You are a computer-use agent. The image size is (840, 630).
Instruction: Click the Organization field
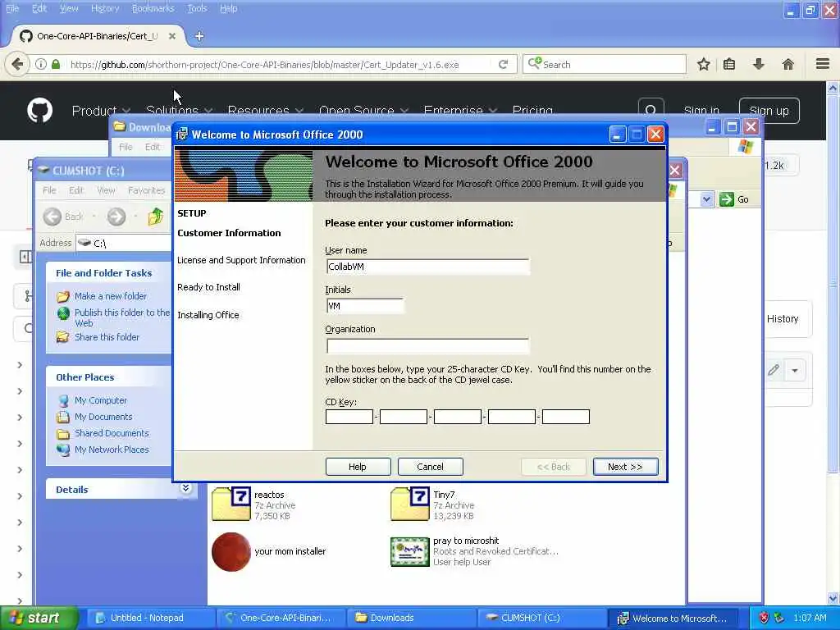pos(428,346)
